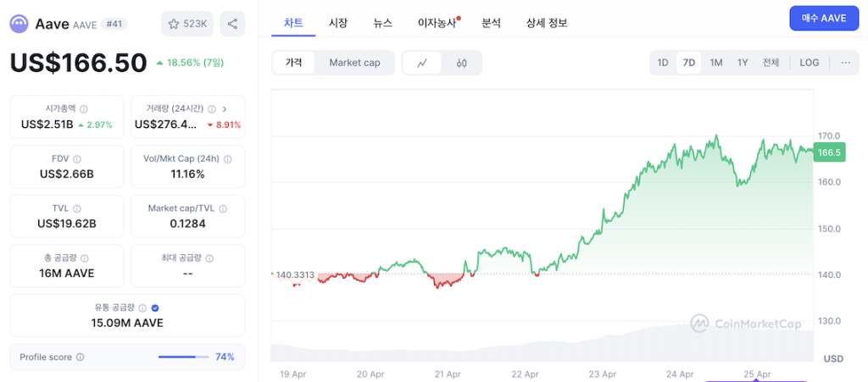Select the Market cap chart toggle
The height and width of the screenshot is (382, 868).
[354, 63]
